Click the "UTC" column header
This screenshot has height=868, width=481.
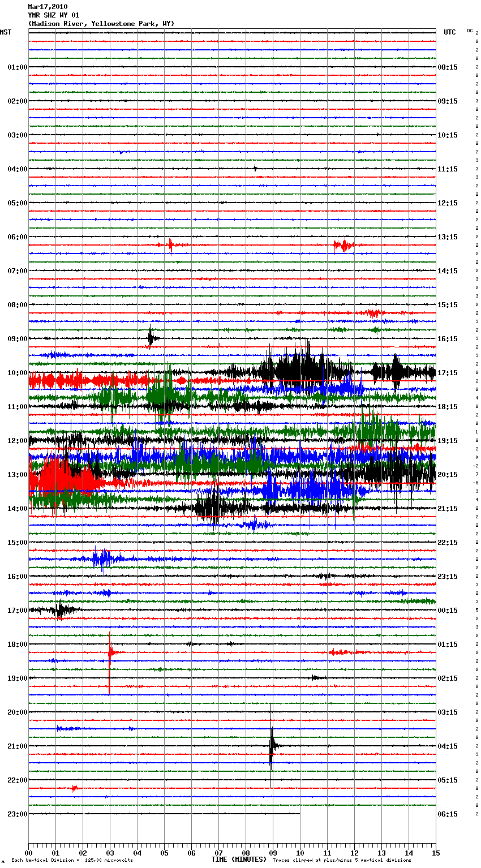click(450, 32)
